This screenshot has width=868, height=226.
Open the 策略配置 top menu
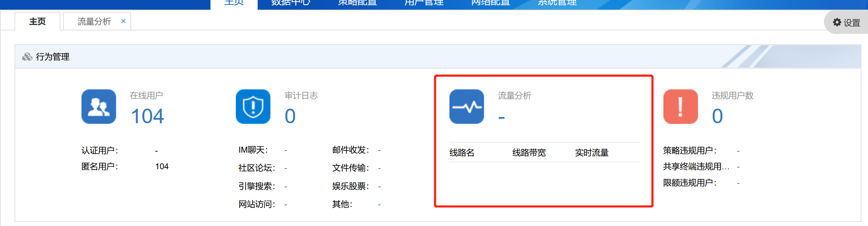[358, 3]
